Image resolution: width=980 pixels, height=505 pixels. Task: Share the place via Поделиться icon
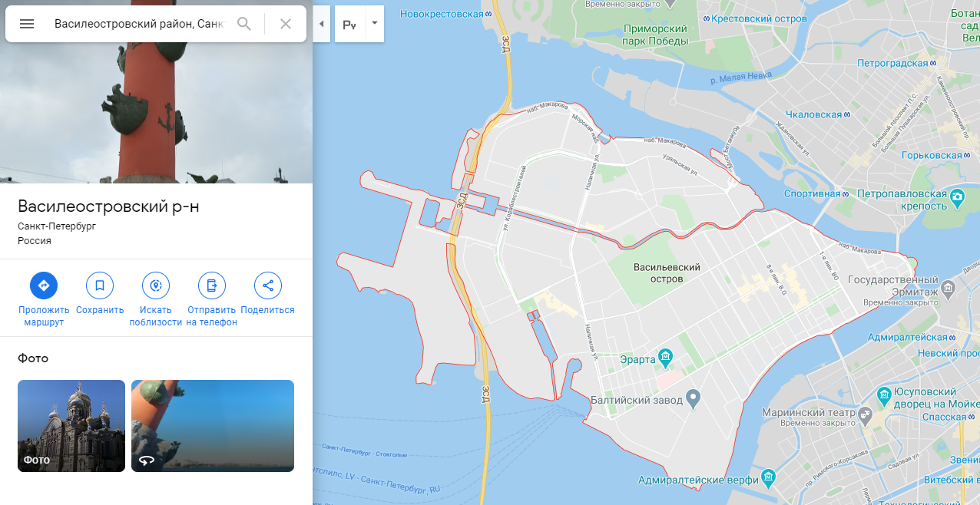pos(268,286)
